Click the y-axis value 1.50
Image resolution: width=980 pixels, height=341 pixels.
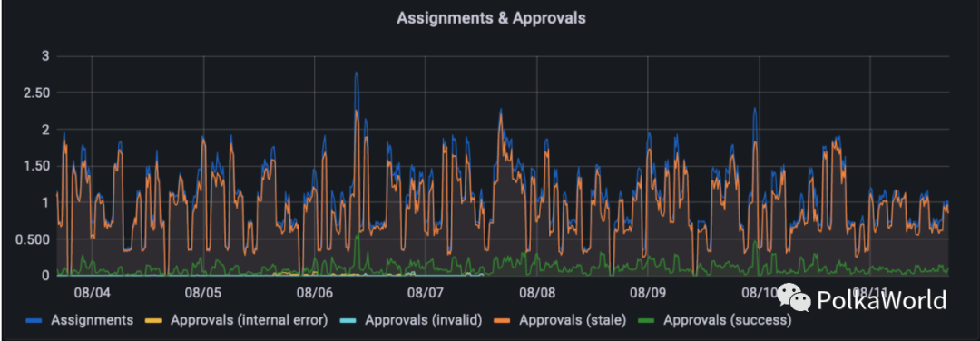(x=35, y=166)
